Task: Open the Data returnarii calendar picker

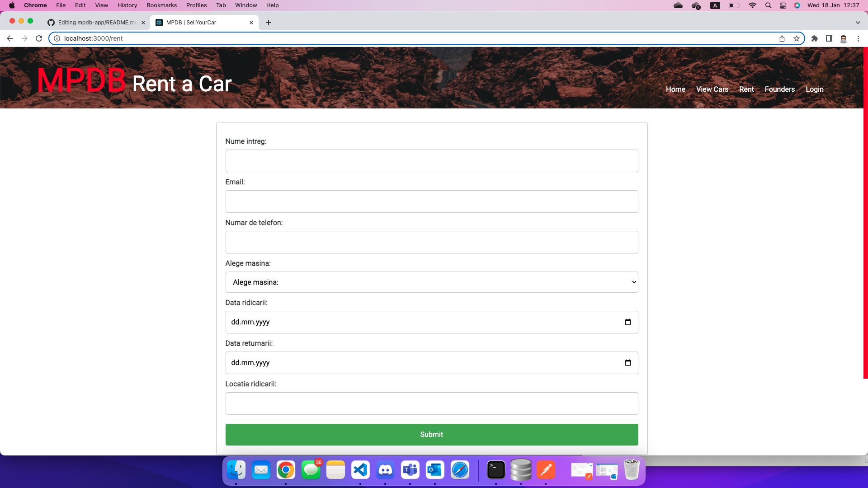Action: (x=628, y=362)
